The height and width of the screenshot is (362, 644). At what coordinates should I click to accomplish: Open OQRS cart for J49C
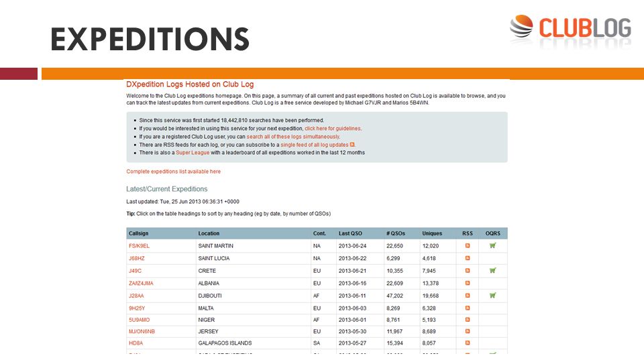pos(493,270)
